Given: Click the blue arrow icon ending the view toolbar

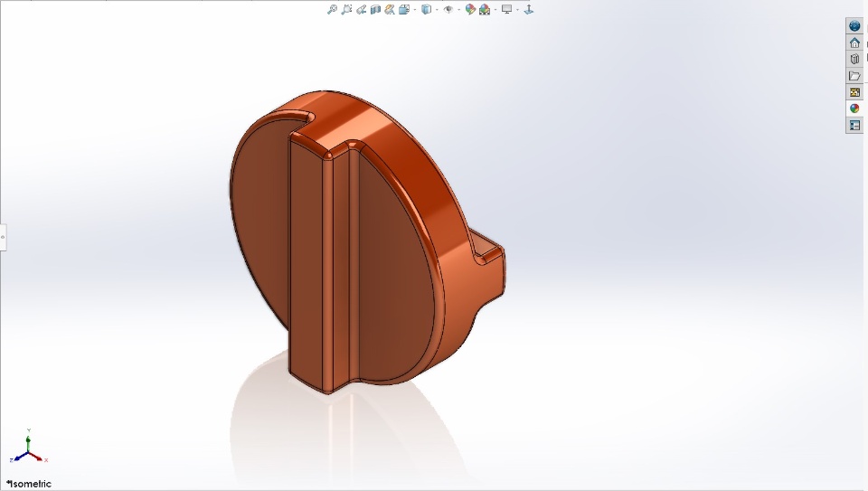Looking at the screenshot, I should point(529,9).
